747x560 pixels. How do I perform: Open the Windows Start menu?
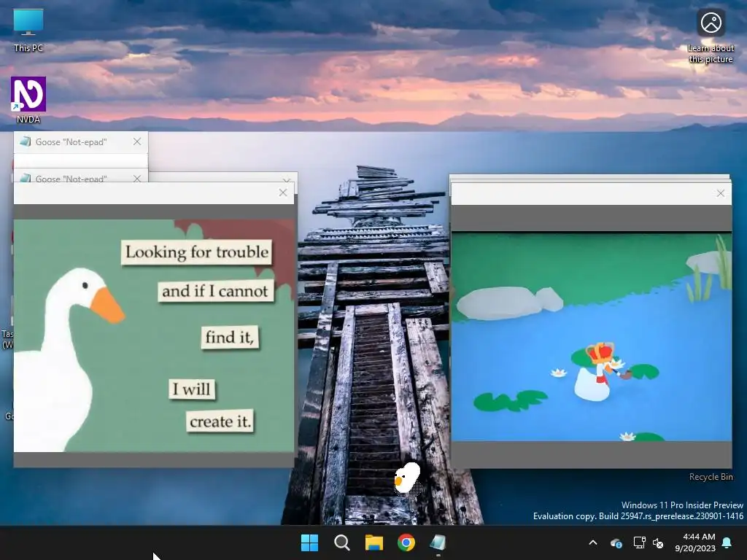point(309,542)
